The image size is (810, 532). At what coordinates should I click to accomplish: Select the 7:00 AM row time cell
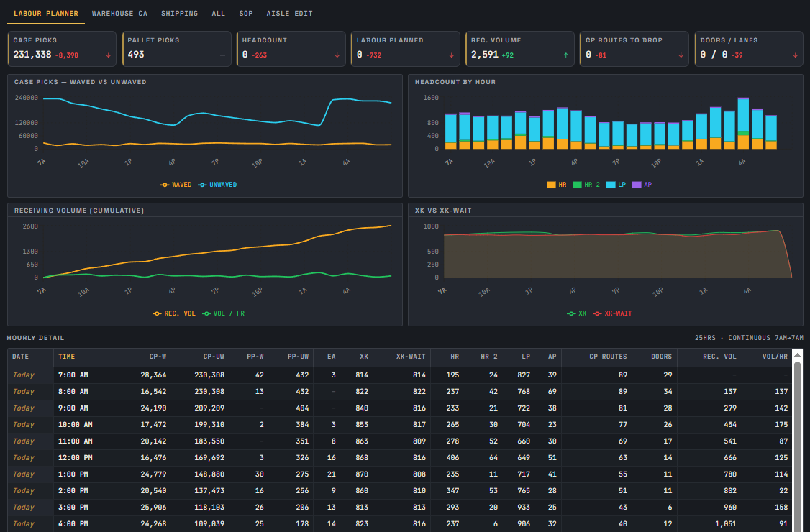[86, 375]
